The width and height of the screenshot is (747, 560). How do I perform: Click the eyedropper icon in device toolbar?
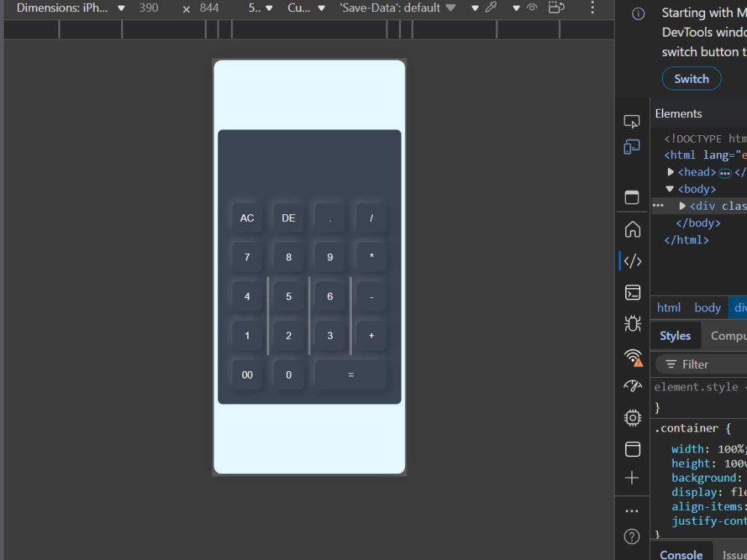(492, 7)
